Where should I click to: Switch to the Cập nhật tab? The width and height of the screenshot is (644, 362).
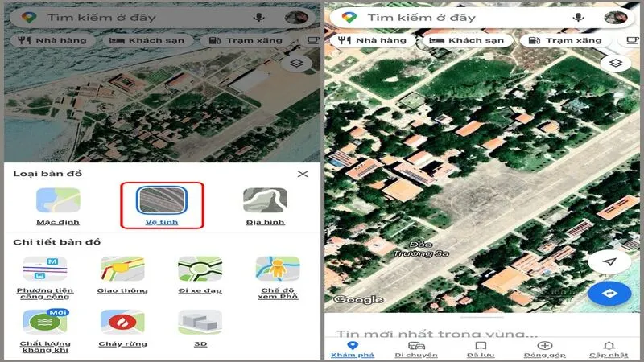pyautogui.click(x=609, y=349)
